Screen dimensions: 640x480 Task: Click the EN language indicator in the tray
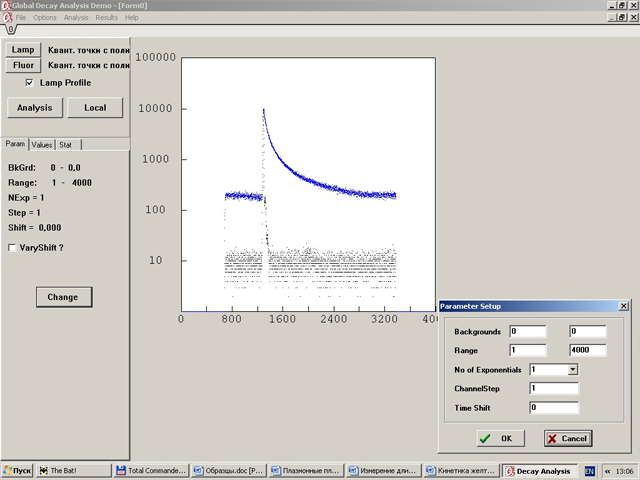(589, 470)
